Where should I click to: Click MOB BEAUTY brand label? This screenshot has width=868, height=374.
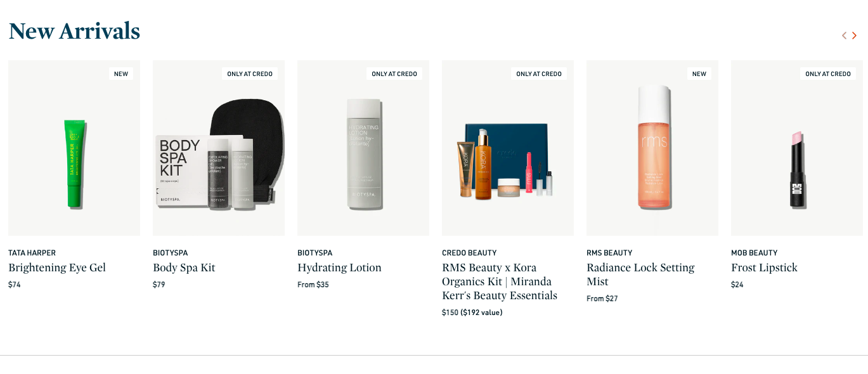[755, 253]
